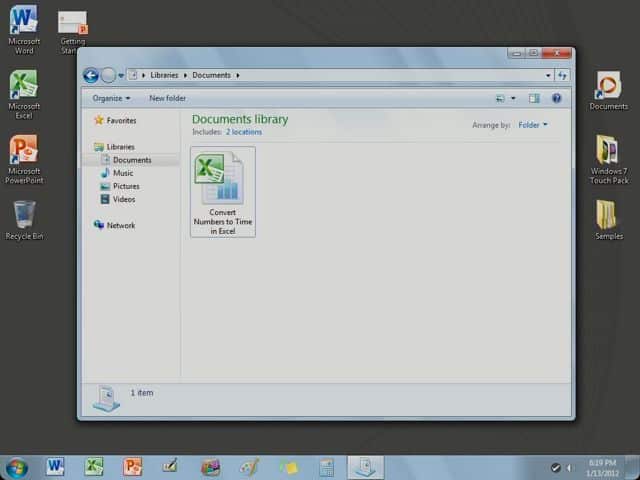Image resolution: width=640 pixels, height=480 pixels.
Task: Open Microsoft Excel desktop shortcut
Action: [24, 94]
